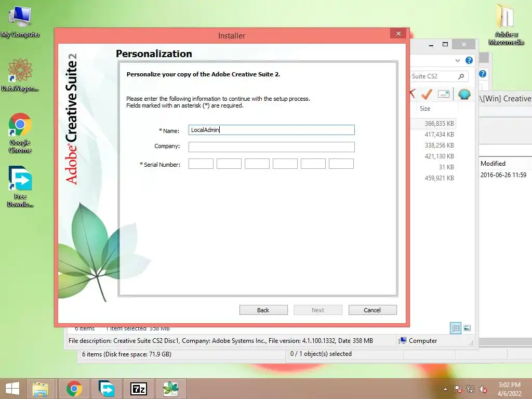This screenshot has height=399, width=532.
Task: Click Computer in Explorer status bar
Action: pyautogui.click(x=418, y=341)
